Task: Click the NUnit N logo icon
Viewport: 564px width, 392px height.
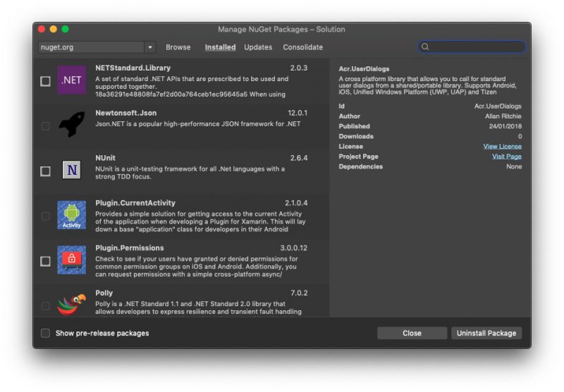Action: click(x=72, y=170)
